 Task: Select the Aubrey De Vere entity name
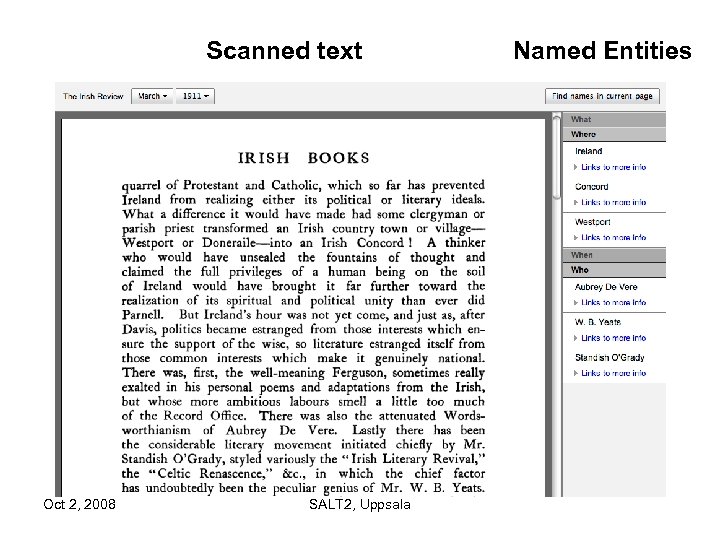click(x=606, y=287)
